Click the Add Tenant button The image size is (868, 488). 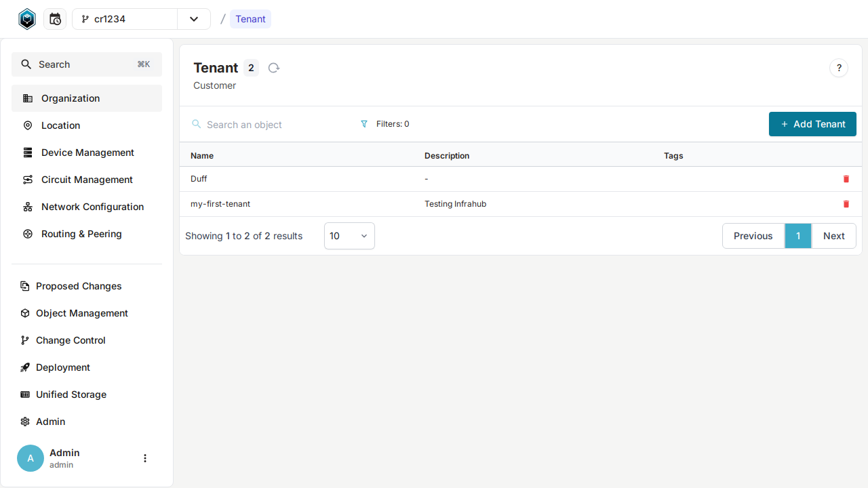(x=812, y=124)
